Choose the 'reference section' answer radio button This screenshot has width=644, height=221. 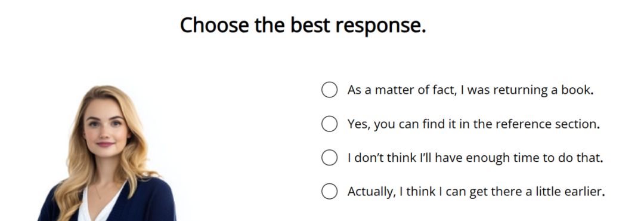tap(329, 124)
